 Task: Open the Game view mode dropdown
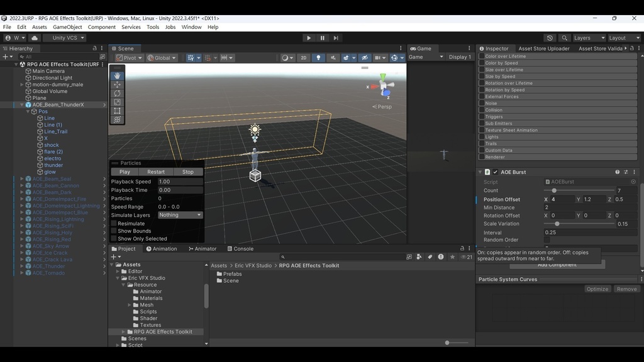point(426,57)
